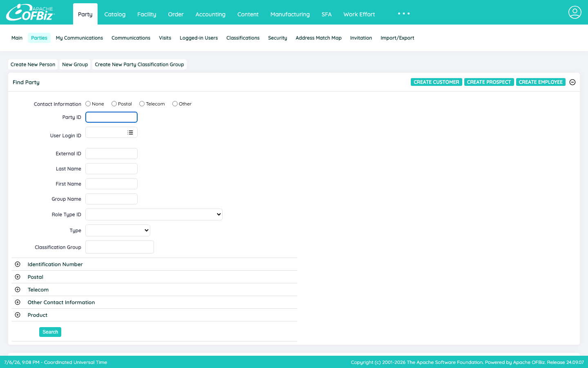Open Address Match Map submenu item
The height and width of the screenshot is (368, 588).
318,38
